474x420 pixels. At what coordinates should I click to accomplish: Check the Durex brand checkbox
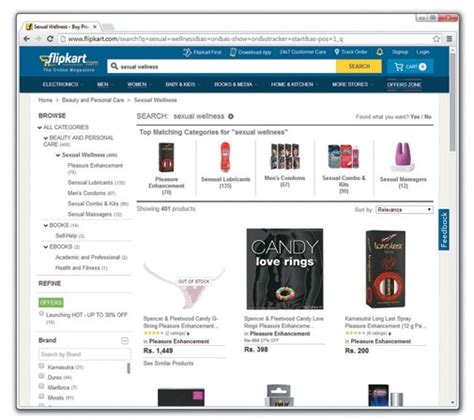42,376
